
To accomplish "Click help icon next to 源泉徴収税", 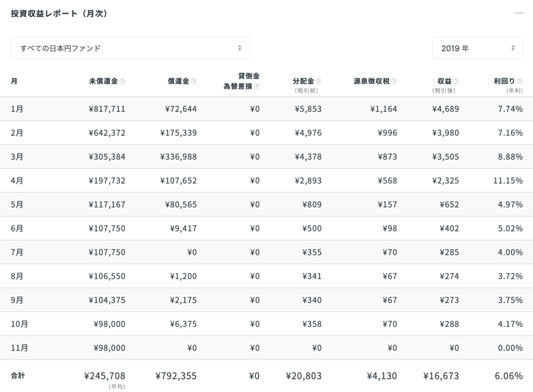I will point(395,82).
